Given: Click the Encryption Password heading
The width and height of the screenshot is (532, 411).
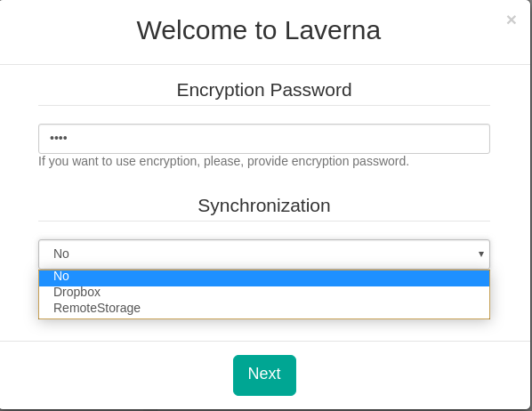Looking at the screenshot, I should pos(264,90).
